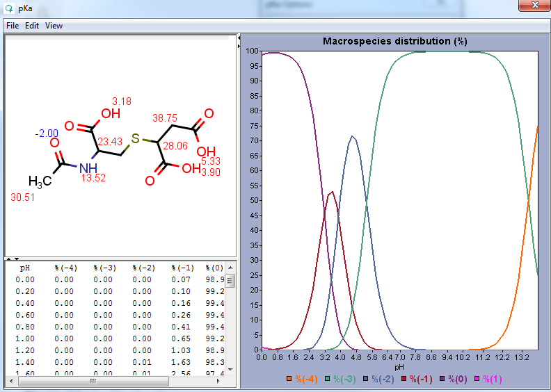Click the magenta %(1) legend swatch

[x=477, y=379]
